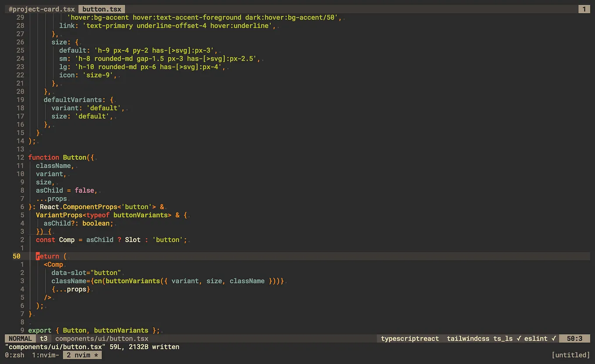Screen dimensions: 595x364
Task: Click the components/ui/button.tsx statusline path
Action: [x=102, y=338]
